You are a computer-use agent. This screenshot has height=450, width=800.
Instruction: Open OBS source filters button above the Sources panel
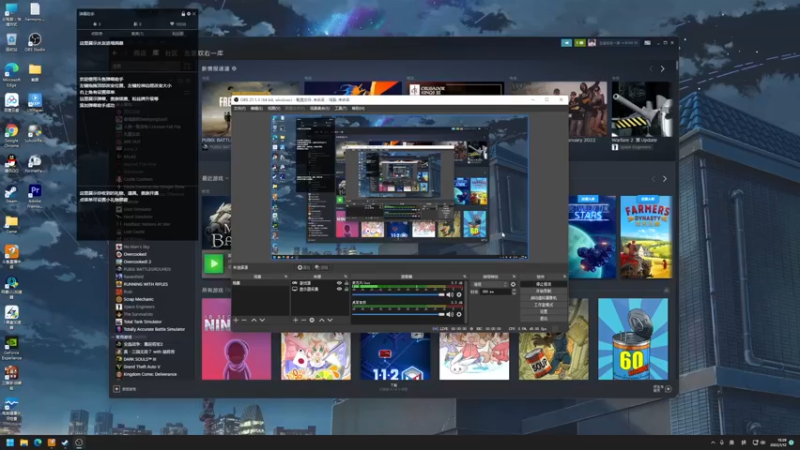pos(322,267)
